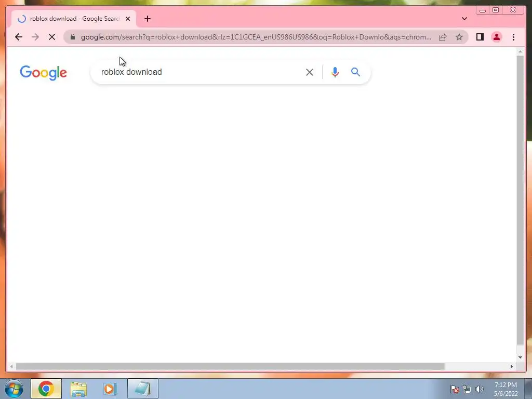Click into the roblox download search field
The width and height of the screenshot is (532, 399).
coord(200,72)
